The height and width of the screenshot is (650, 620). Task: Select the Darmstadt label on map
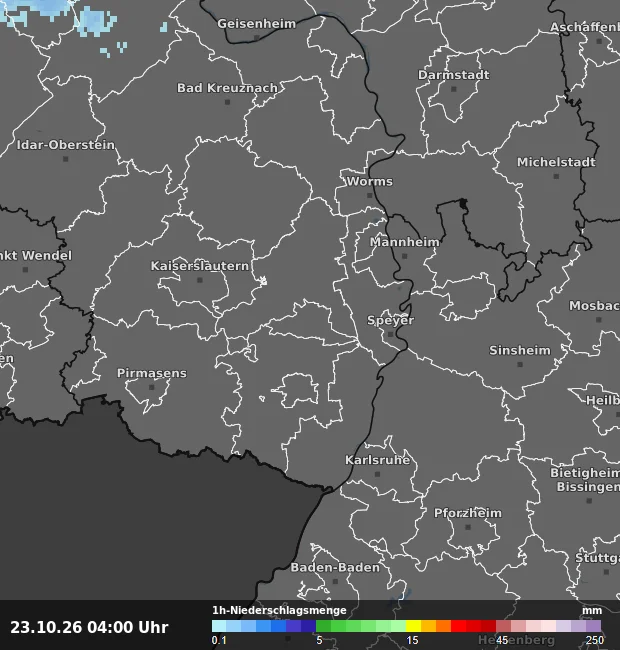click(453, 75)
